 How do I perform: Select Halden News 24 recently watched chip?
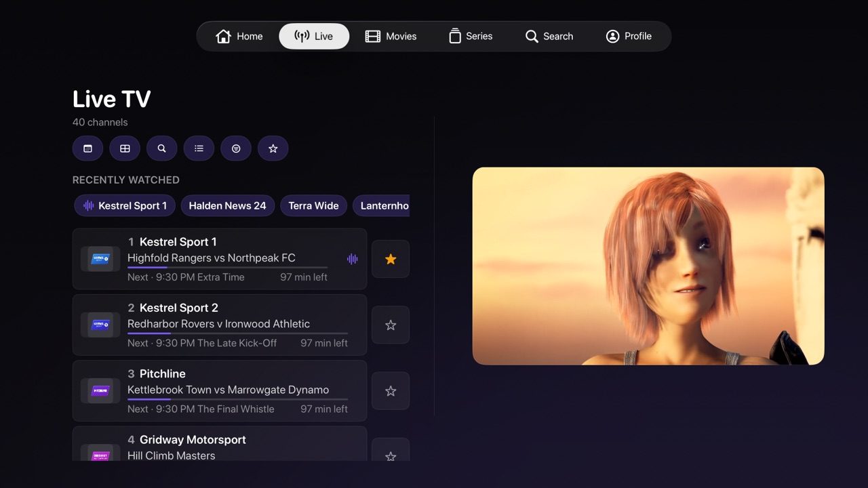click(228, 206)
